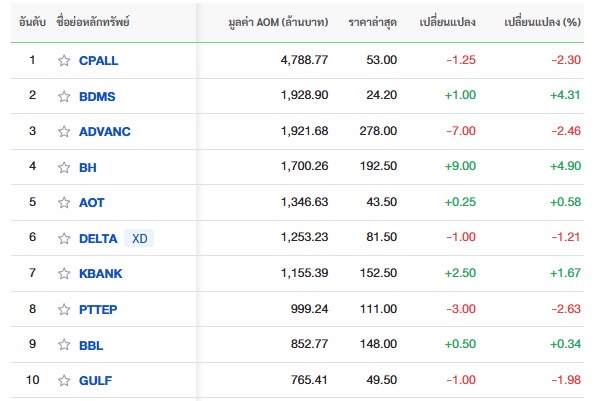Open the DELTA symbol link

point(98,238)
